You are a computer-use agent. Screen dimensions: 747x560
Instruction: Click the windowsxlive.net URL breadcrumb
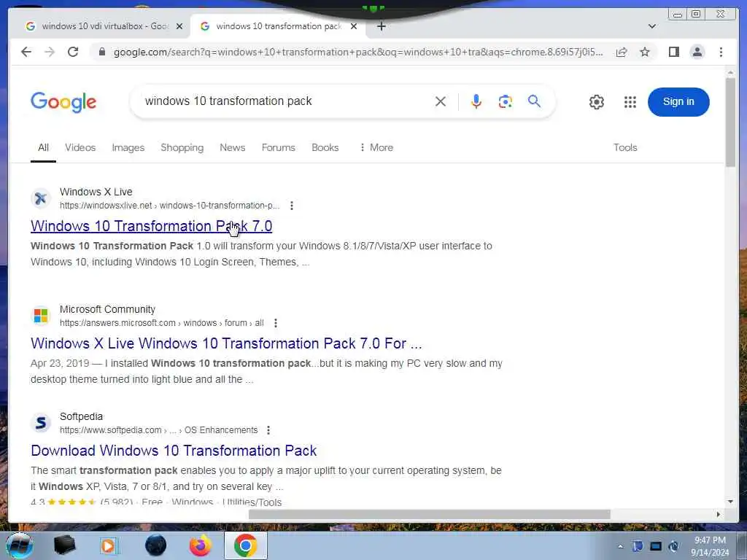169,206
